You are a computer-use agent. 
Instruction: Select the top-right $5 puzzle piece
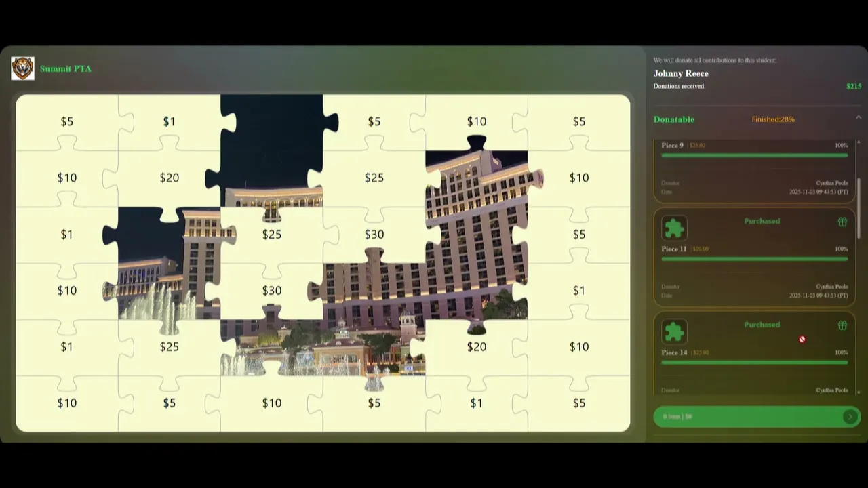[578, 121]
